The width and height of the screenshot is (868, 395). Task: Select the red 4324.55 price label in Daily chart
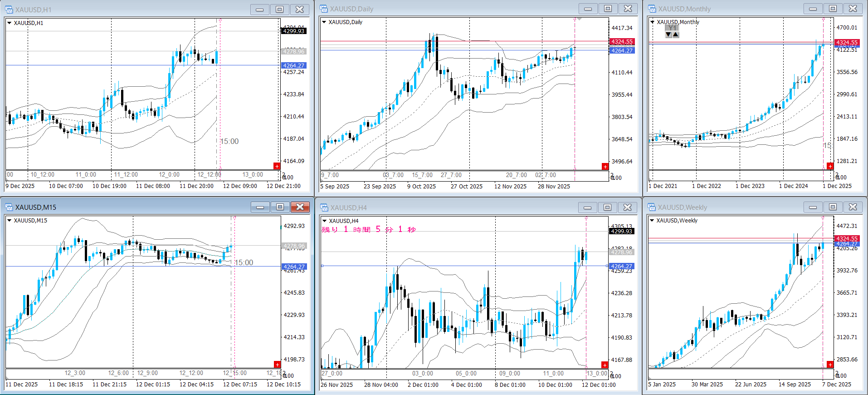tap(622, 42)
